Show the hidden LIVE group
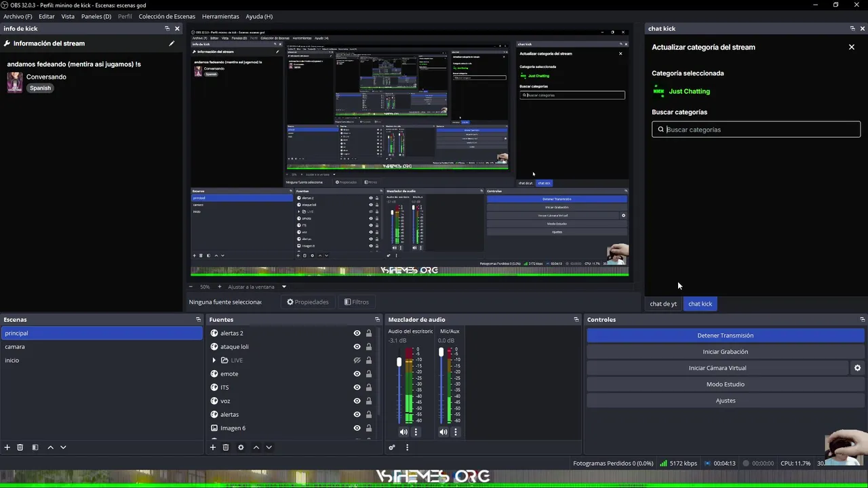 point(357,360)
